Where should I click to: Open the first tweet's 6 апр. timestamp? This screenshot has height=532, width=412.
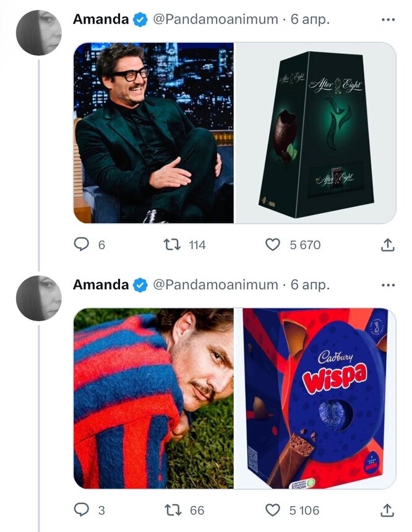click(310, 19)
